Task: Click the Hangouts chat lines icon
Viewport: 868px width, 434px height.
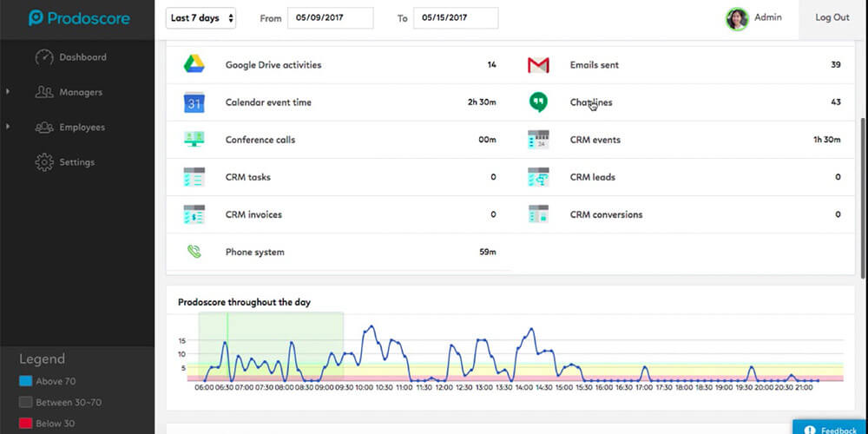Action: coord(538,102)
